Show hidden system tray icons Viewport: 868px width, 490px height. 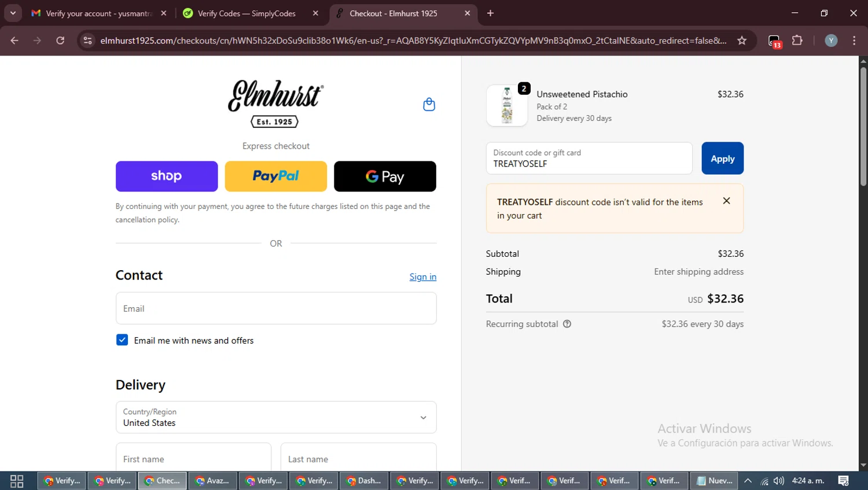pos(748,481)
